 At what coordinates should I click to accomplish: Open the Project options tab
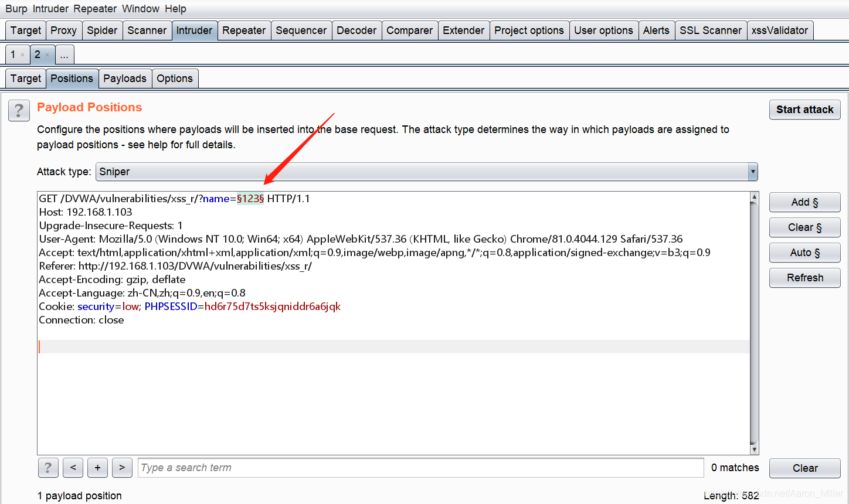(x=529, y=30)
